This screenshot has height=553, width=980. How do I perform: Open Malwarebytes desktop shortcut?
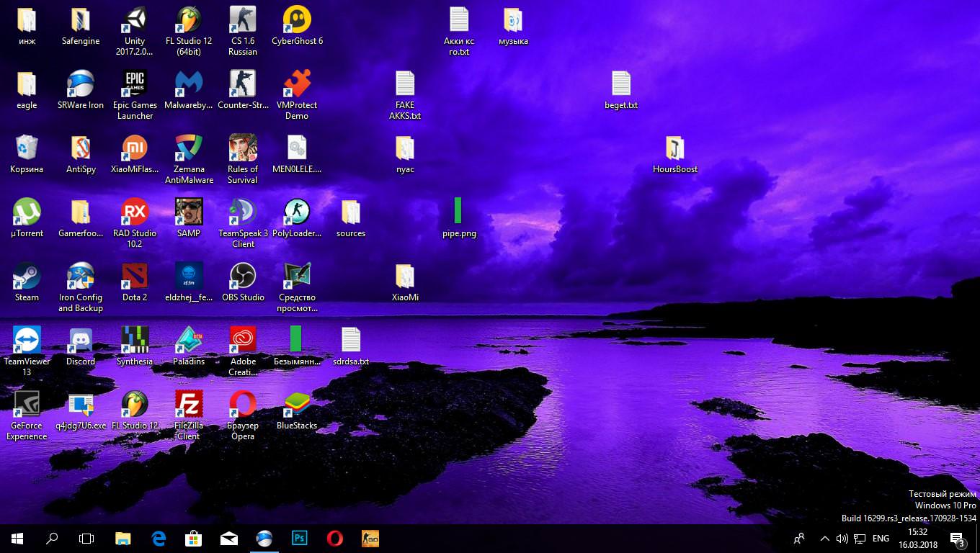(x=189, y=91)
